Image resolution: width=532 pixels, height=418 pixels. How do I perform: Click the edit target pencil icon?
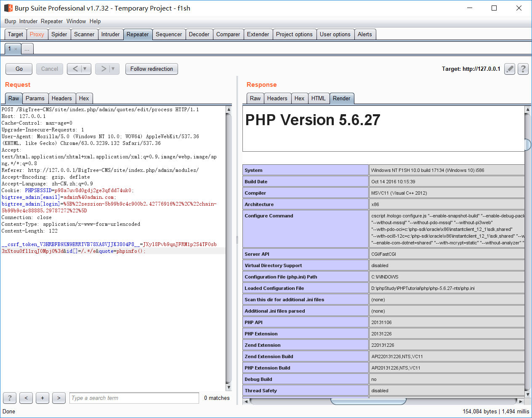point(510,69)
